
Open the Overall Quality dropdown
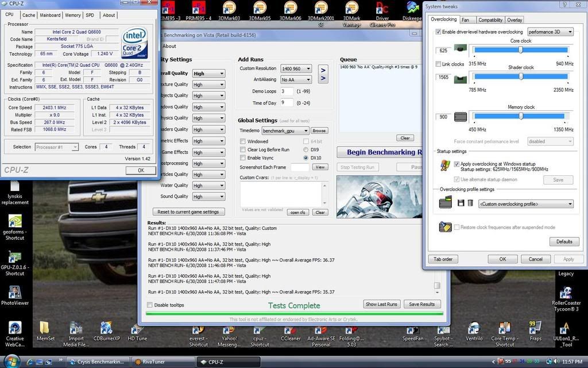coord(208,74)
